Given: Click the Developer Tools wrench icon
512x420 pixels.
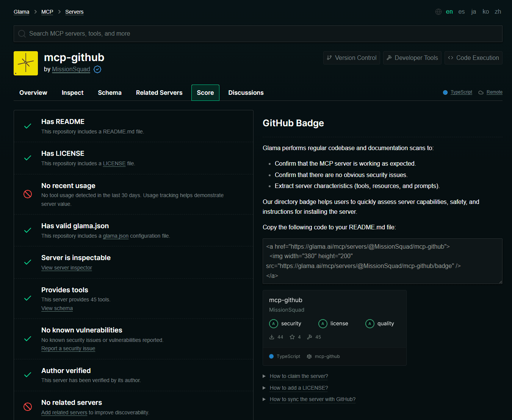Looking at the screenshot, I should [390, 58].
